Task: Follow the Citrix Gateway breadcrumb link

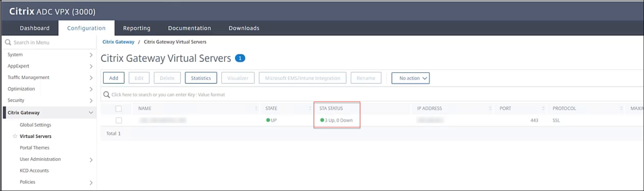Action: (x=118, y=42)
